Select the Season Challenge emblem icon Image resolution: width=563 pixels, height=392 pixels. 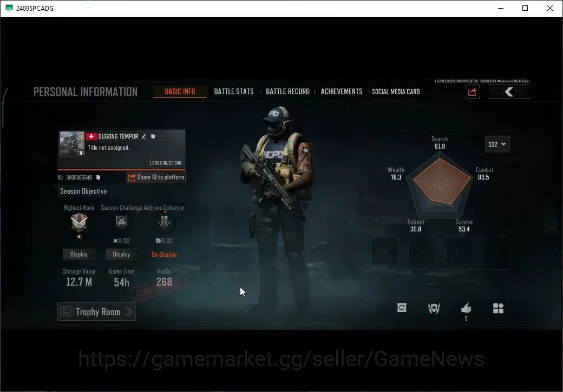(122, 222)
